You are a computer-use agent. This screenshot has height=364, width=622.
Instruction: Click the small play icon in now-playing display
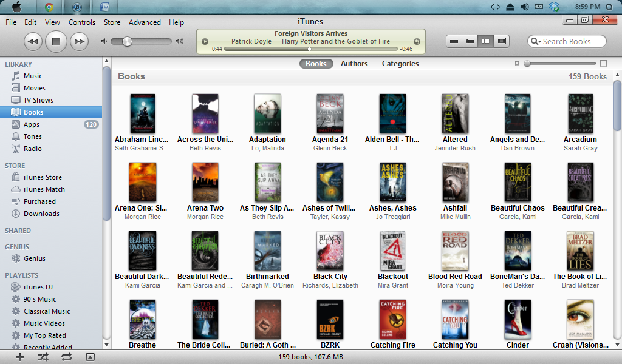[205, 41]
